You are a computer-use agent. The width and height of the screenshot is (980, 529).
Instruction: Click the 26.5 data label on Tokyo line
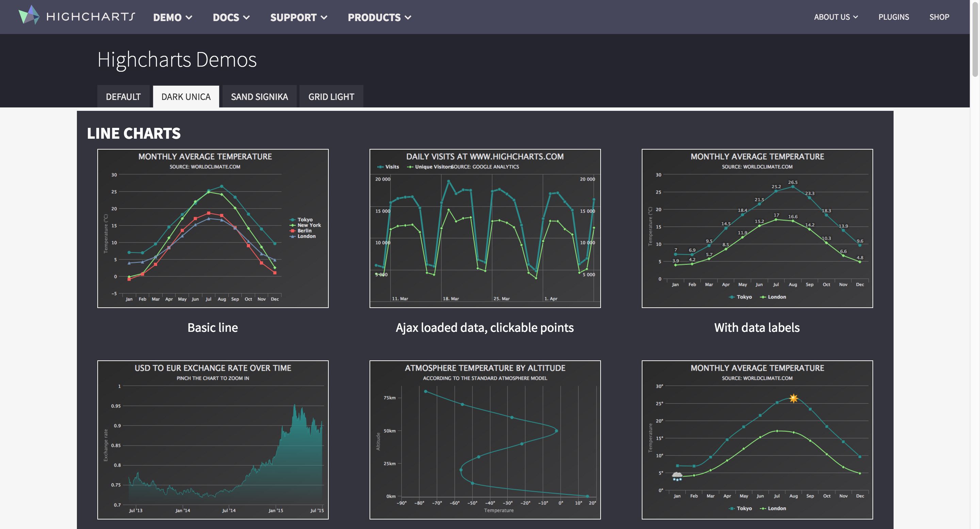pos(793,183)
